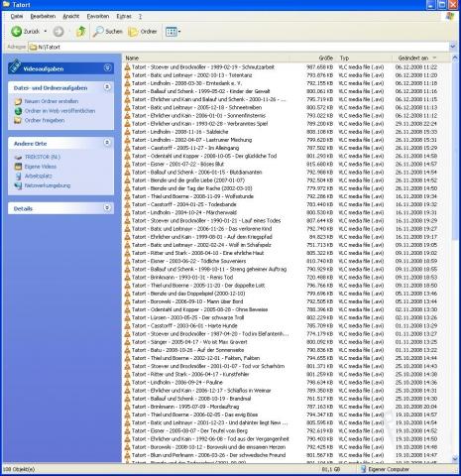Select VLC icon of Sonnenfinsternis file
461x476 pixels.
[127, 115]
